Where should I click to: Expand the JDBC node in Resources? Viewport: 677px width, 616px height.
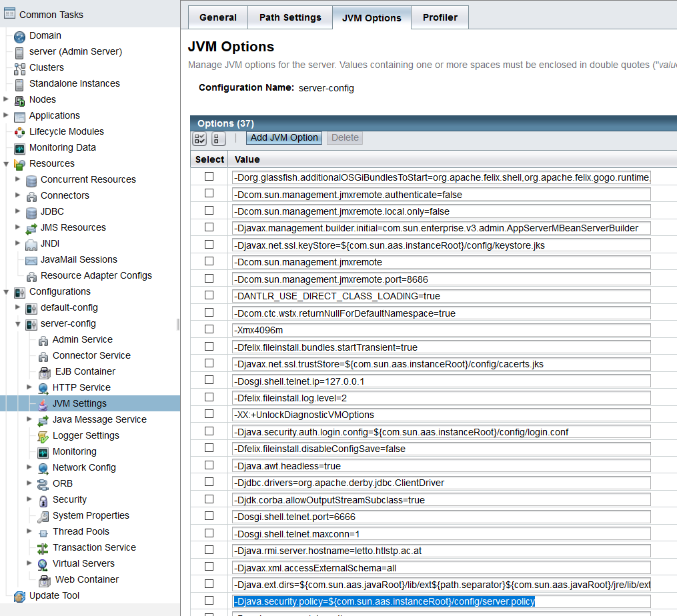pos(18,211)
